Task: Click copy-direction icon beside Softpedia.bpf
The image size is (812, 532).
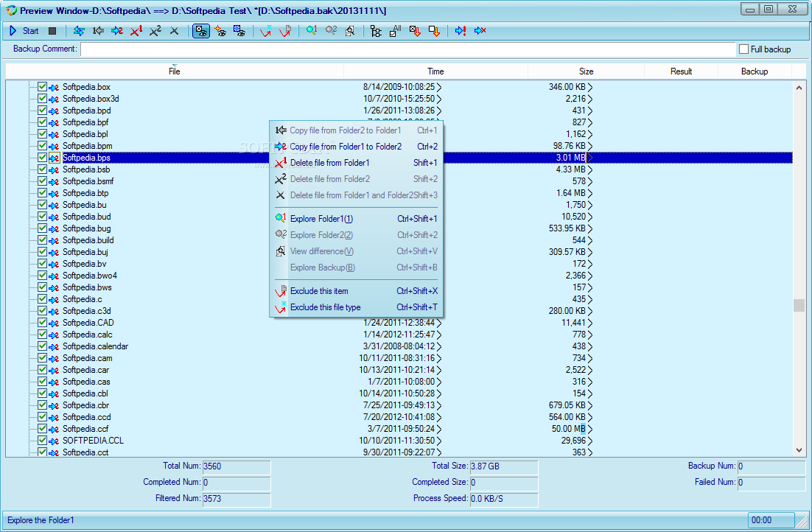Action: click(54, 123)
